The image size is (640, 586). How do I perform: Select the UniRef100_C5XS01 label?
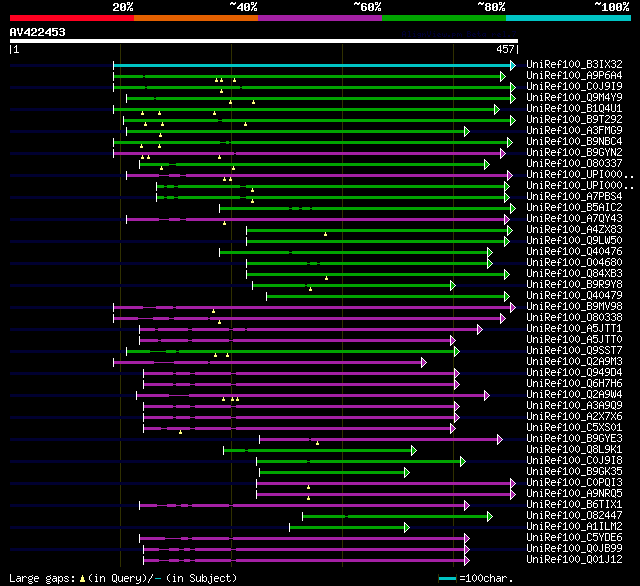click(x=574, y=428)
